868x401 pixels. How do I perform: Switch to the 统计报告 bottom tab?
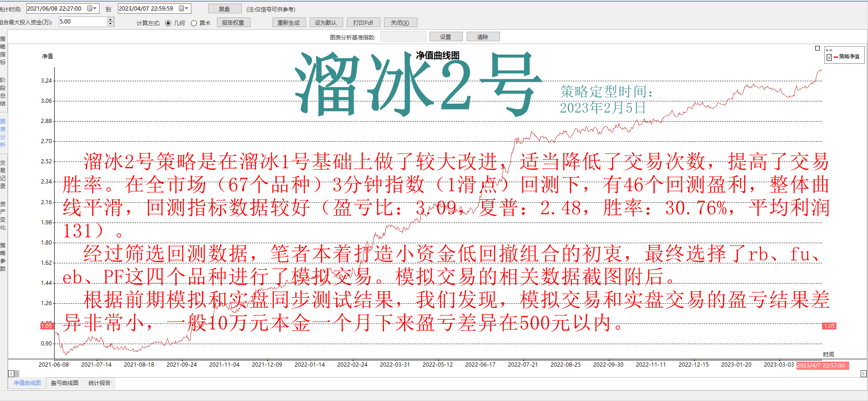[100, 383]
